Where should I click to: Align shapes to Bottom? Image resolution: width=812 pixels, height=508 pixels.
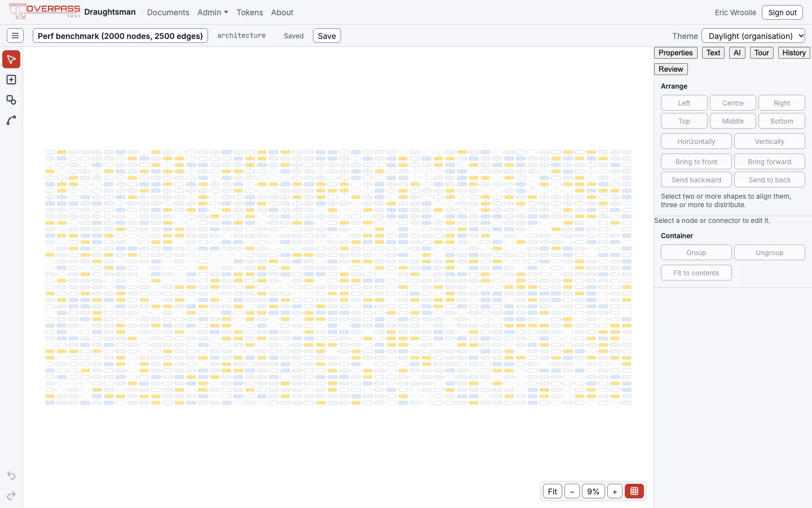coord(782,121)
